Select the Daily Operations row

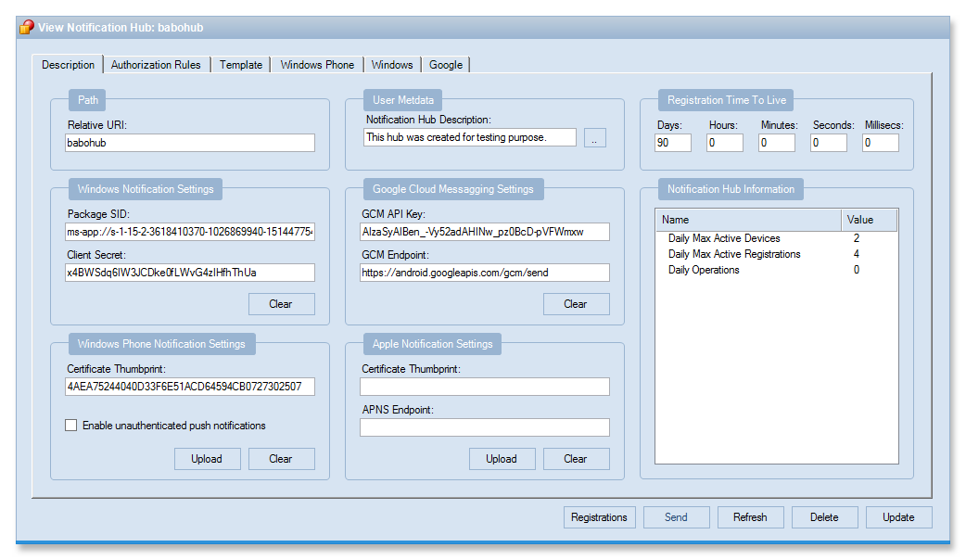(x=776, y=270)
